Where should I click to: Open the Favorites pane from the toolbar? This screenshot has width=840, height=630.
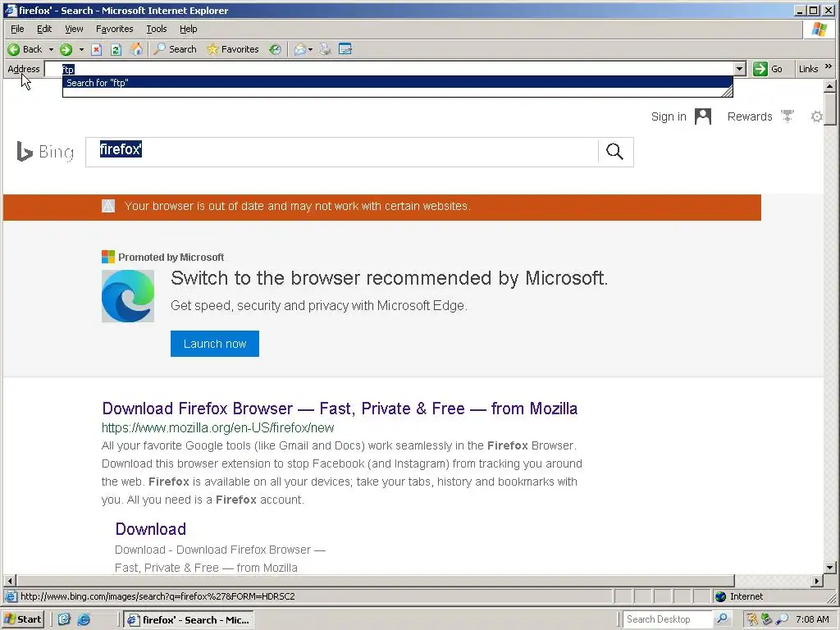(232, 49)
